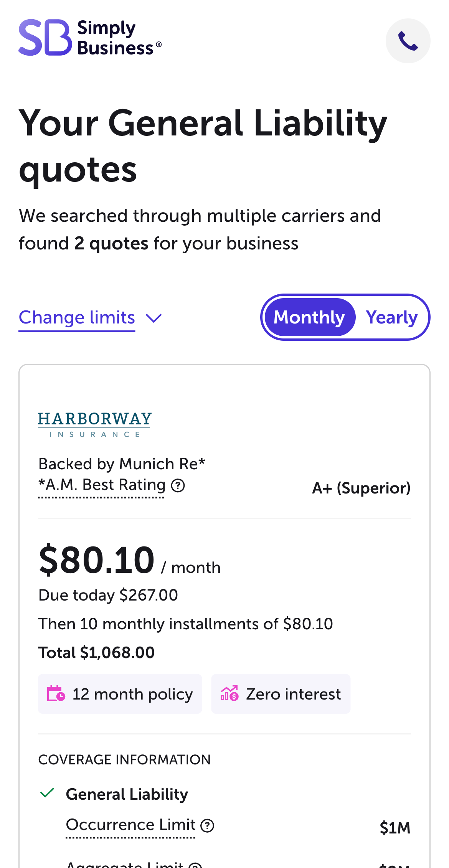Open the A.M. Best Rating tooltip link
This screenshot has width=449, height=868.
coord(102,485)
